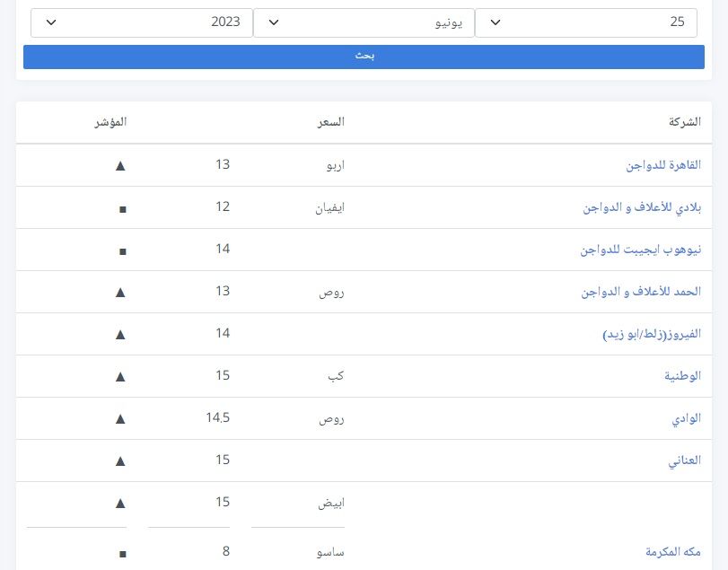Open the month dropdown showing يونيو
This screenshot has height=570, width=728.
(x=364, y=22)
